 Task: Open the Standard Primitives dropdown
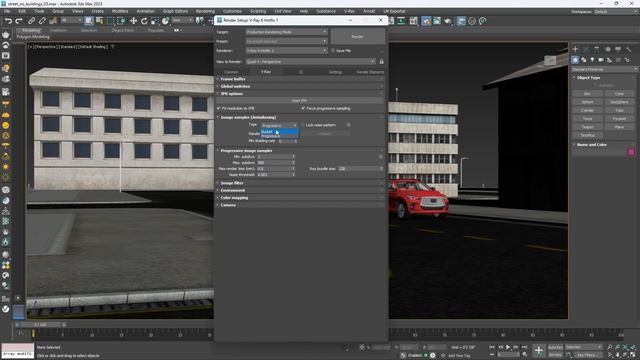[x=604, y=69]
